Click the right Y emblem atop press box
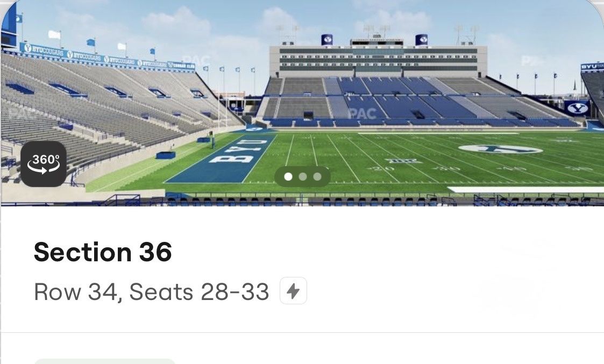The width and height of the screenshot is (604, 364). coord(422,40)
